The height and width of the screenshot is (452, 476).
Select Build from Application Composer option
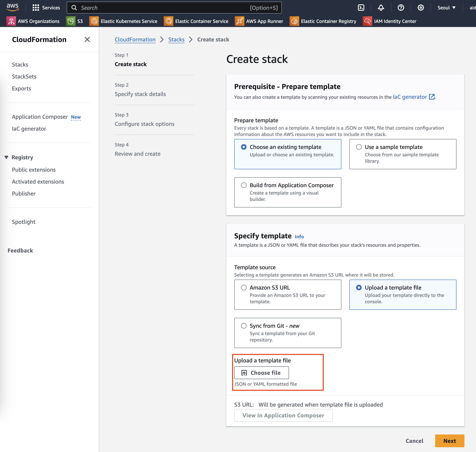coord(244,185)
